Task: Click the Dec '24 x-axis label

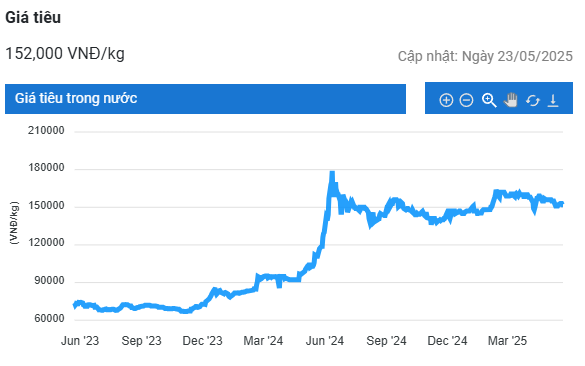Action: (447, 341)
